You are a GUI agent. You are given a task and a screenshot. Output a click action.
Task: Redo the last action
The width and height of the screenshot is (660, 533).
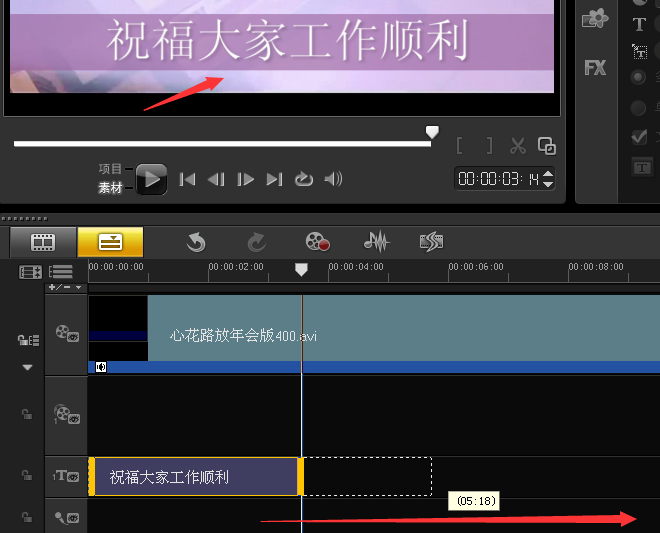coord(256,242)
